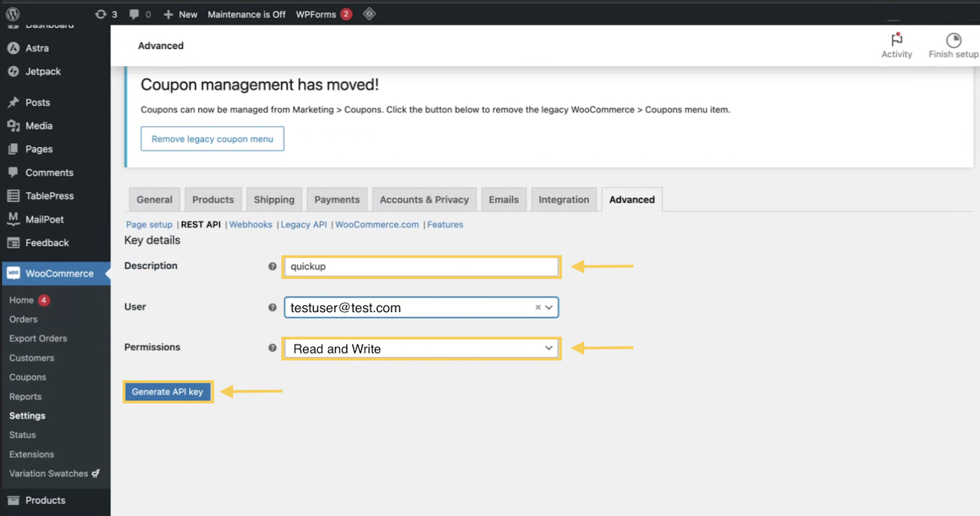The image size is (980, 516).
Task: Click Remove legacy coupon menu button
Action: (x=213, y=139)
